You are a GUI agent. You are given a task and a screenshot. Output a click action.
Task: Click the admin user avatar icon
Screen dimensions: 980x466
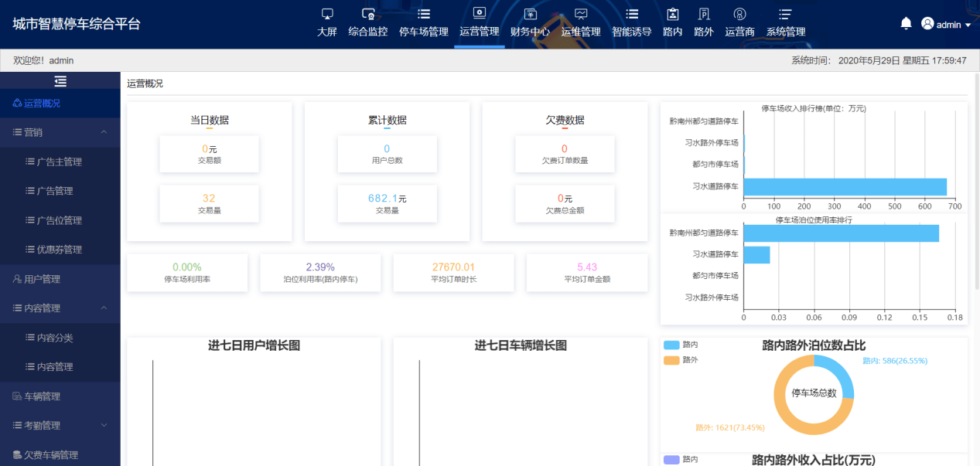pyautogui.click(x=927, y=24)
